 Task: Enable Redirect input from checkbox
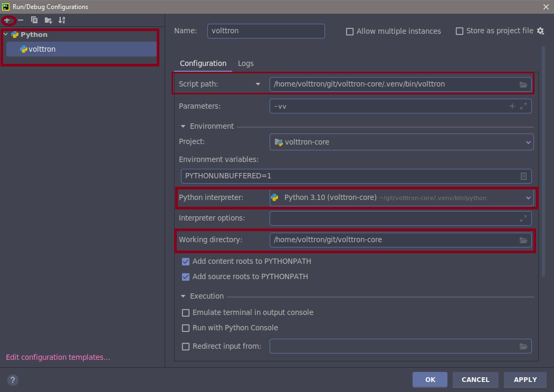[186, 347]
